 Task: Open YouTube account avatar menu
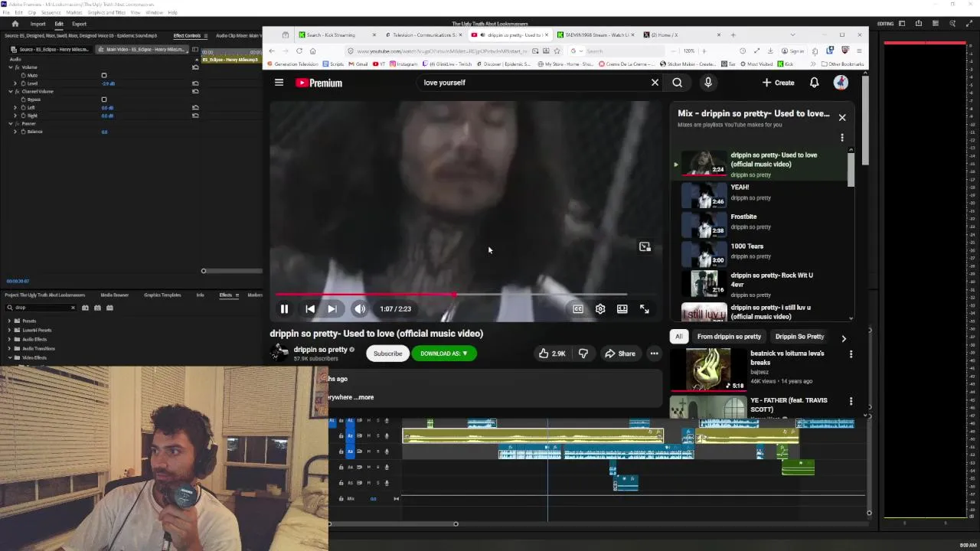[841, 83]
